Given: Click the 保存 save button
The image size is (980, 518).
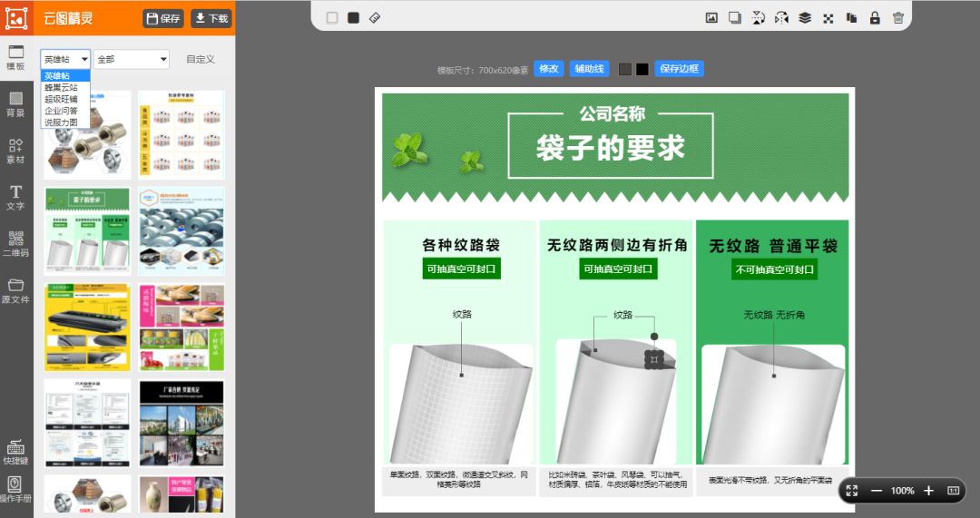Looking at the screenshot, I should (x=163, y=19).
